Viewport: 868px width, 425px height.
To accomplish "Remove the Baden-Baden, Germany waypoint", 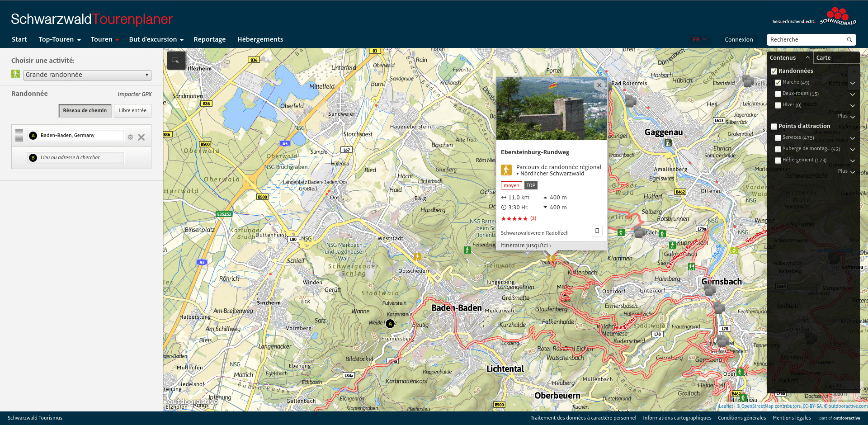I will [x=141, y=137].
